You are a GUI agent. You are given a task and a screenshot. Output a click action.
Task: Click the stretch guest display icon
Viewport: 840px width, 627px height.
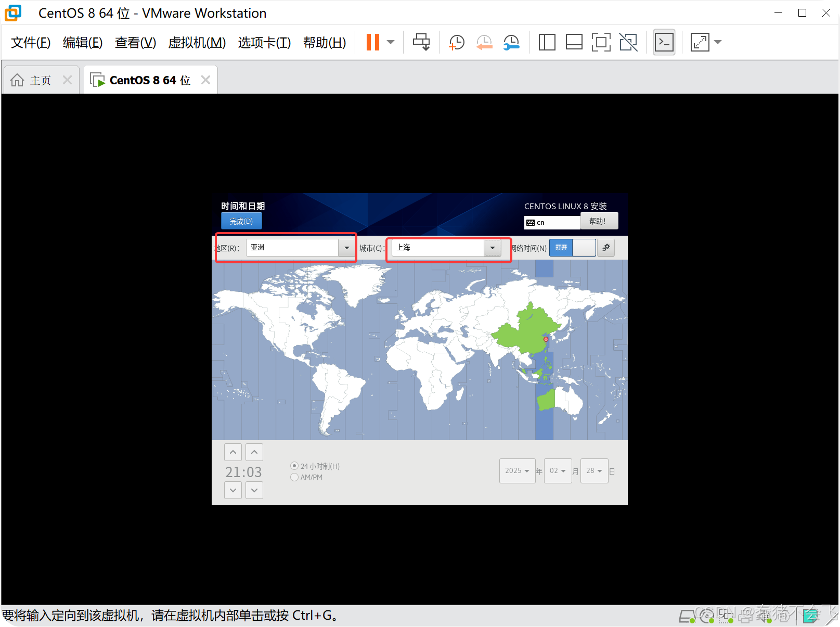click(700, 42)
